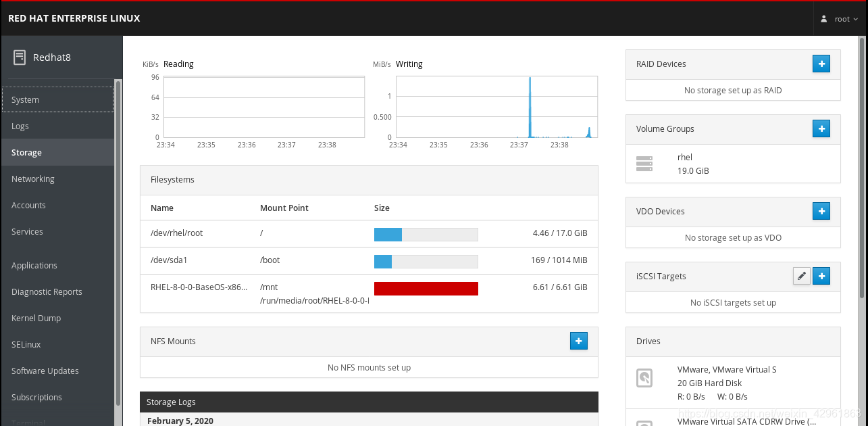
Task: Open Subscriptions page
Action: (57, 397)
